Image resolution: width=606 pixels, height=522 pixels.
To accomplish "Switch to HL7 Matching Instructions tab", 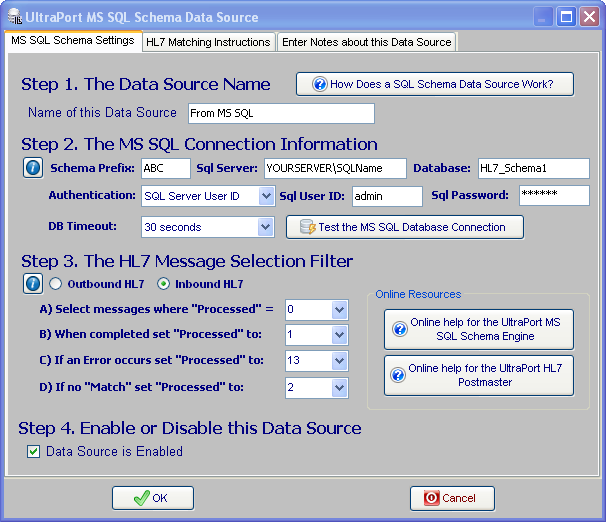I will click(208, 42).
